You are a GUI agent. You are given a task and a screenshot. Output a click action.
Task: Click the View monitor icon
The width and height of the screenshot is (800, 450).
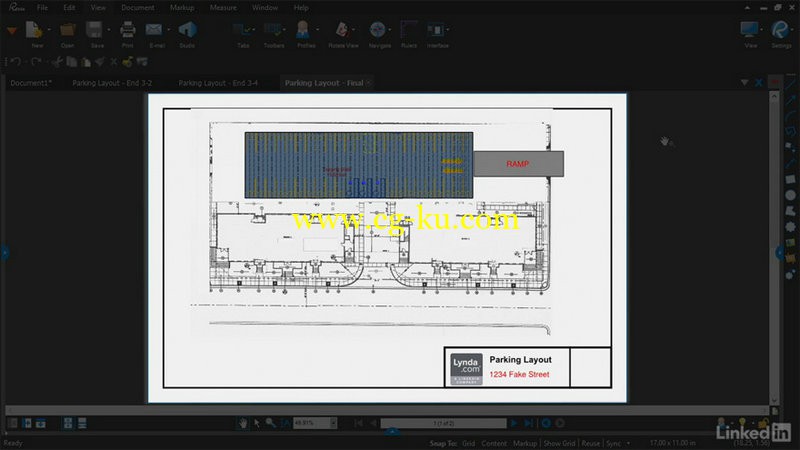click(x=749, y=30)
